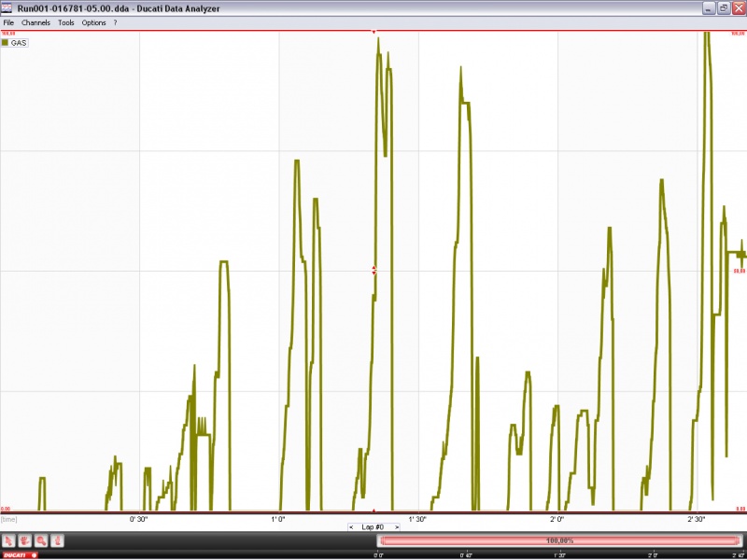Click the GAS channel color swatch
Image resolution: width=747 pixels, height=560 pixels.
click(x=6, y=42)
